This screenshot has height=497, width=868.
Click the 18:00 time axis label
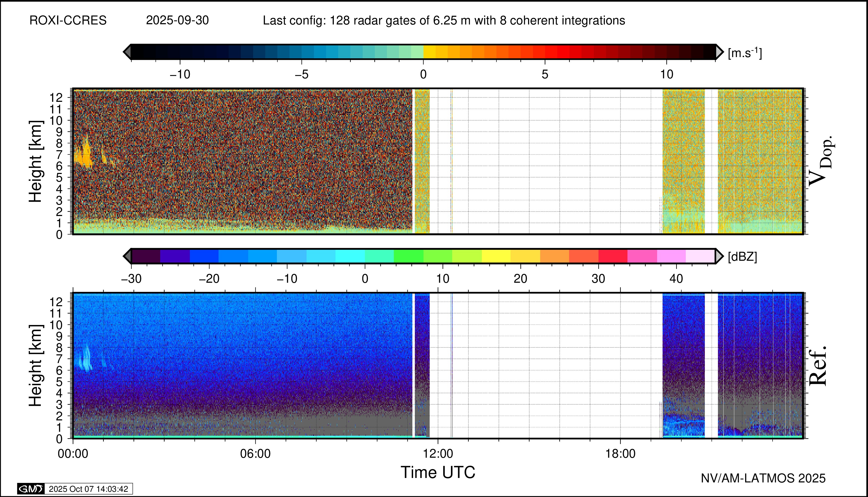point(621,454)
